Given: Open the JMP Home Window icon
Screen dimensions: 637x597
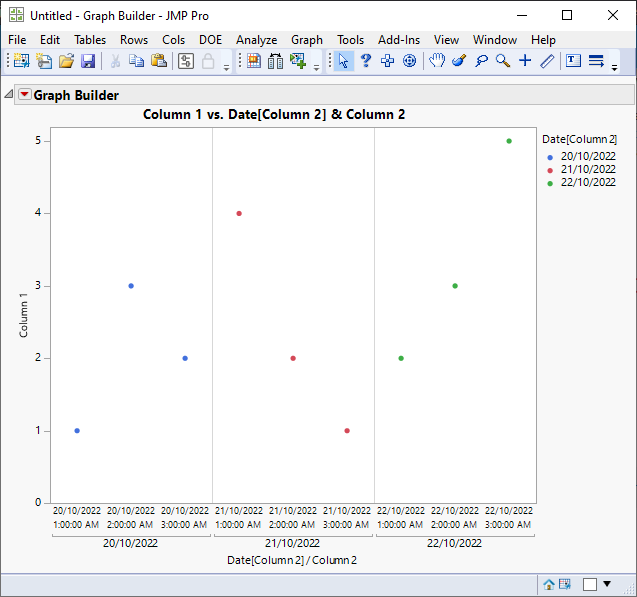Looking at the screenshot, I should [x=549, y=584].
